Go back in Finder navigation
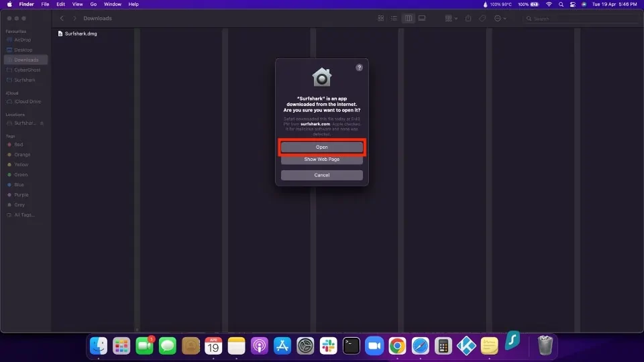644x362 pixels. coord(62,19)
